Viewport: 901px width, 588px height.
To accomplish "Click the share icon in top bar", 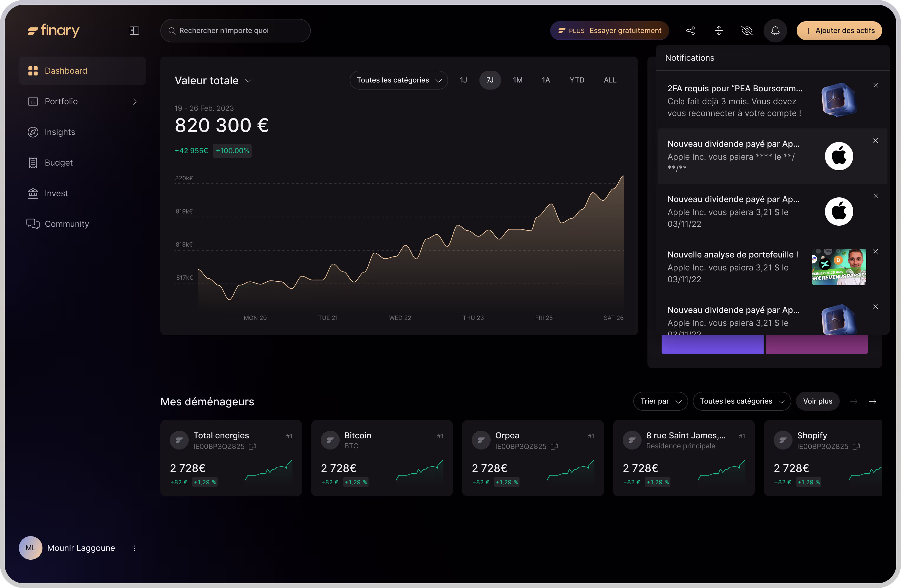I will pos(690,31).
